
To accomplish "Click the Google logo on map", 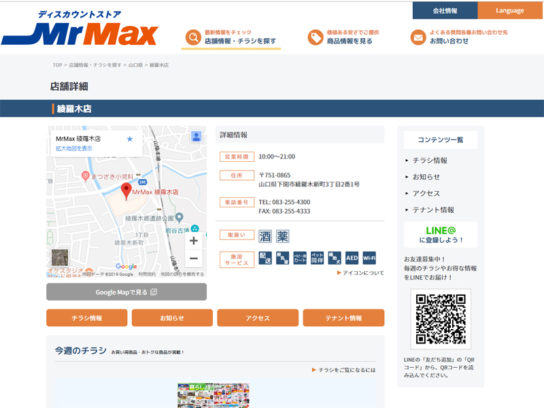I will (126, 266).
